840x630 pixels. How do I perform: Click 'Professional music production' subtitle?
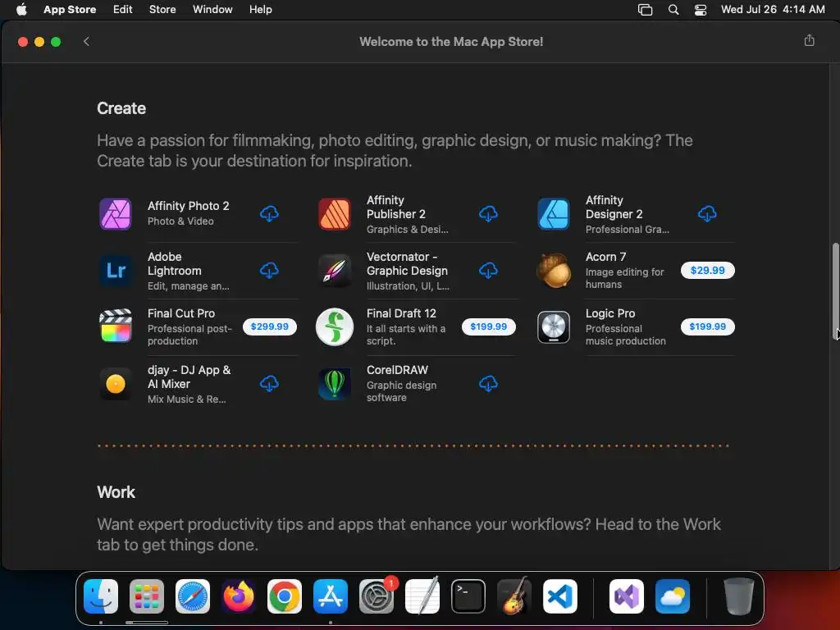625,335
